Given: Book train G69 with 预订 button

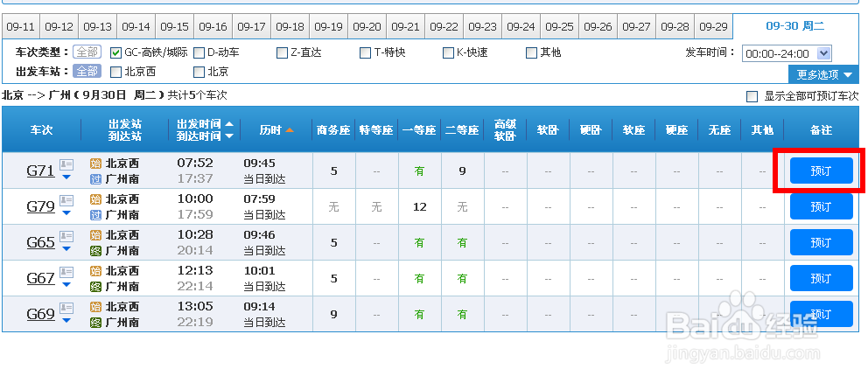Looking at the screenshot, I should tap(821, 314).
